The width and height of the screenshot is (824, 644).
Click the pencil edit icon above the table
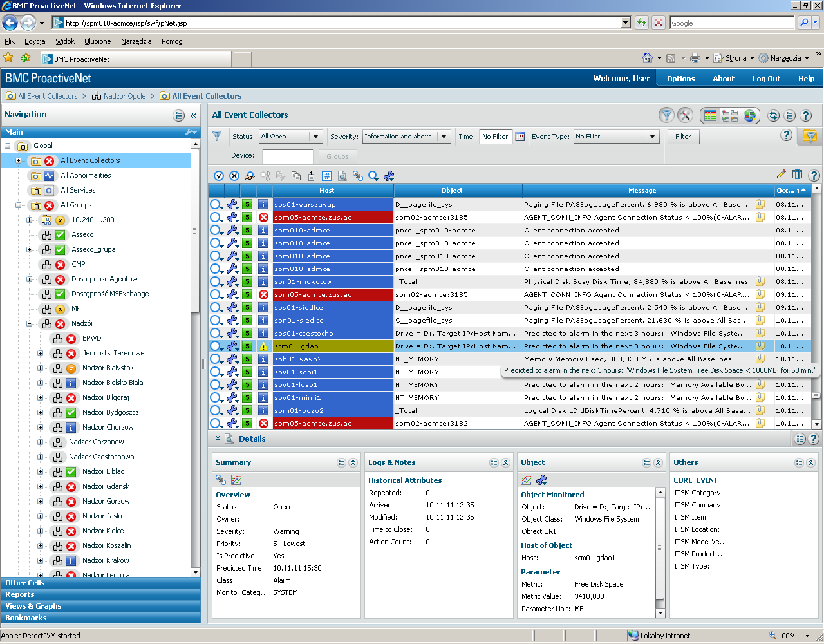tap(782, 174)
